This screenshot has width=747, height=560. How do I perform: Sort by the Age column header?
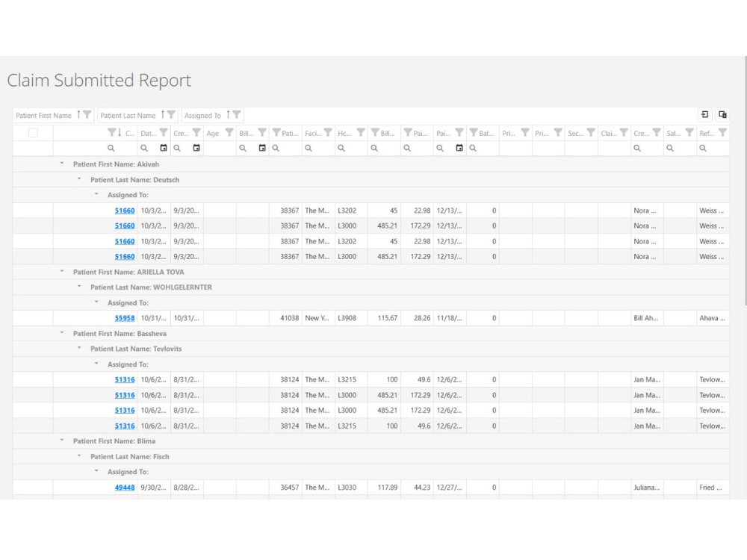click(212, 134)
